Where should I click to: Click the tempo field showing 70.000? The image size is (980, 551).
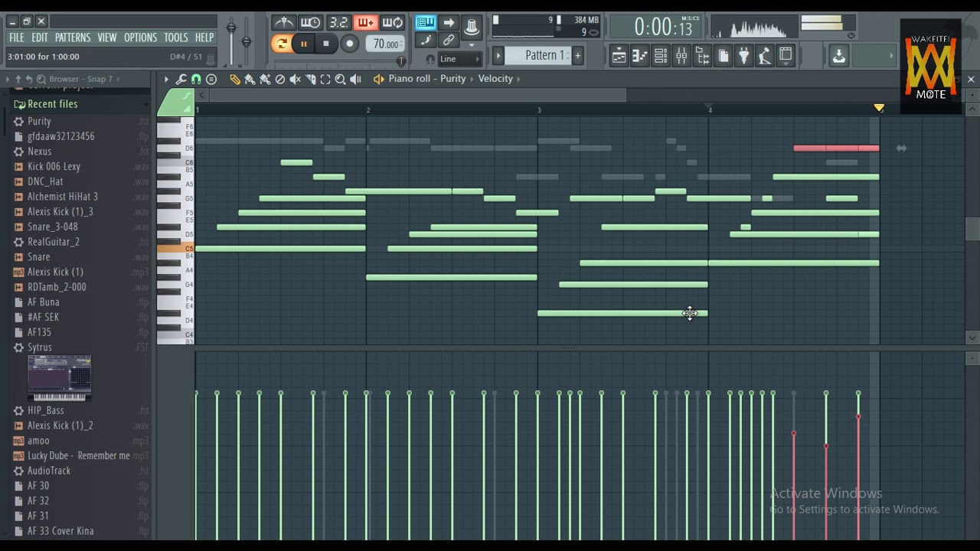click(x=386, y=44)
